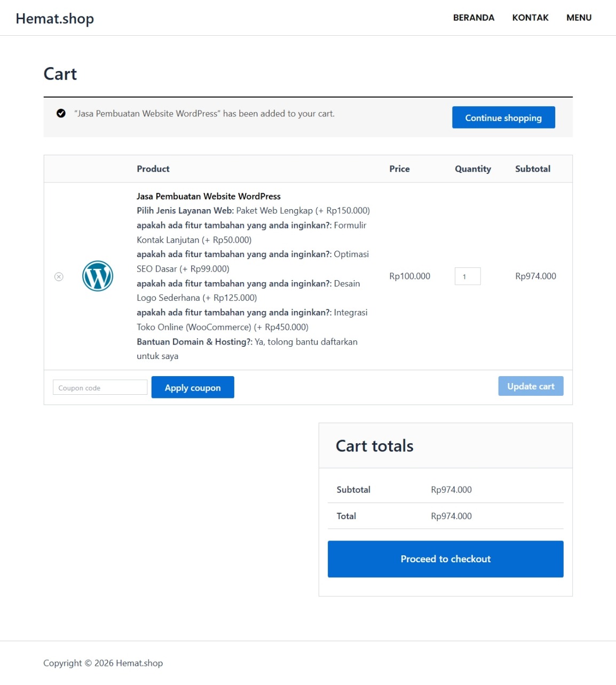Screen dimensions: 616x685
Task: Focus the Coupon code input field
Action: (x=100, y=387)
